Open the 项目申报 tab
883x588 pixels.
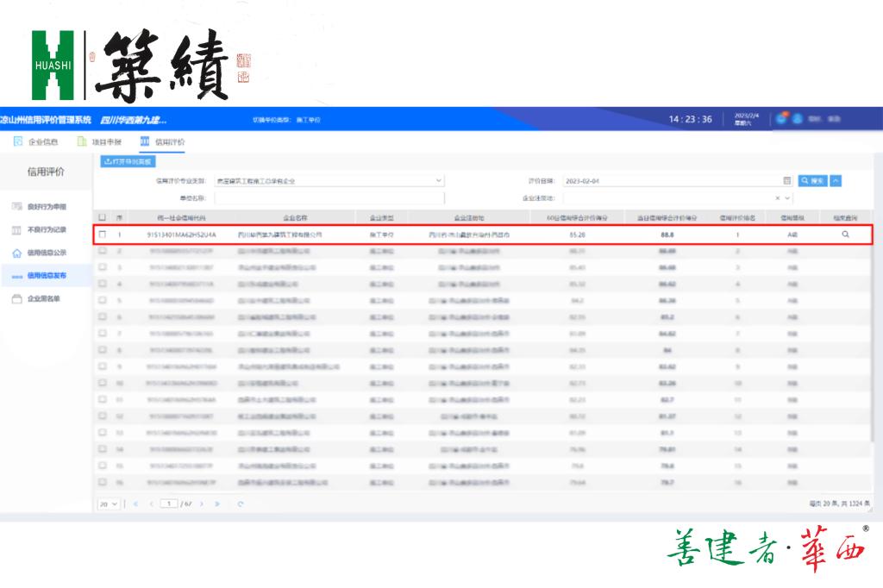100,141
